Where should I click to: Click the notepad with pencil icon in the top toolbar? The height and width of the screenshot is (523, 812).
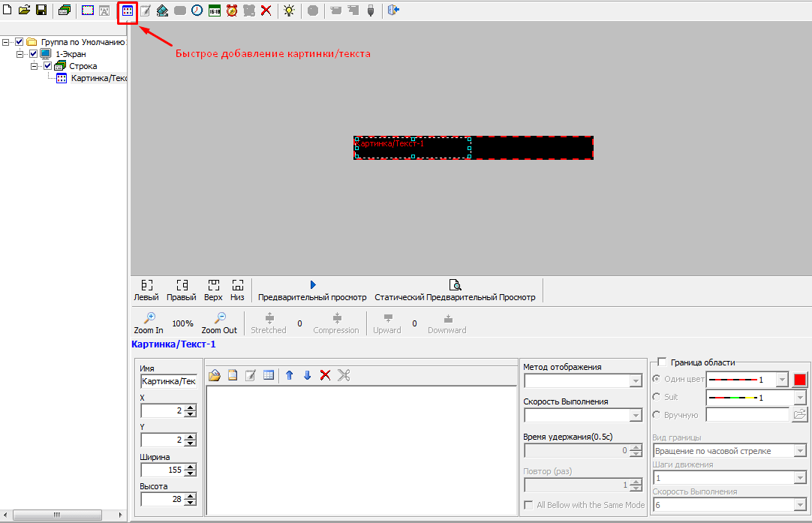coord(146,11)
